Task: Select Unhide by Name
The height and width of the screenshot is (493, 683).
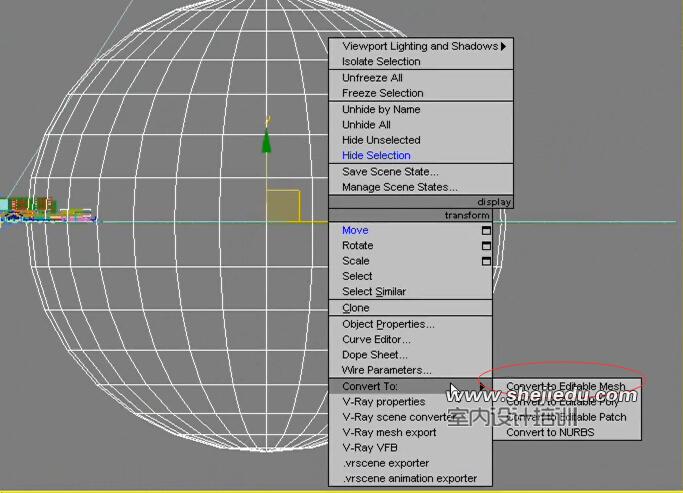Action: pyautogui.click(x=421, y=109)
